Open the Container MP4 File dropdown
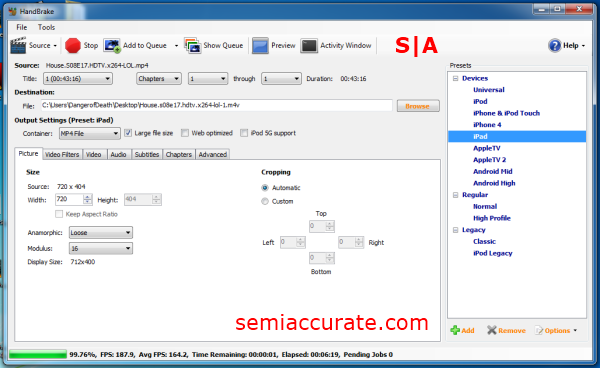 (x=90, y=134)
